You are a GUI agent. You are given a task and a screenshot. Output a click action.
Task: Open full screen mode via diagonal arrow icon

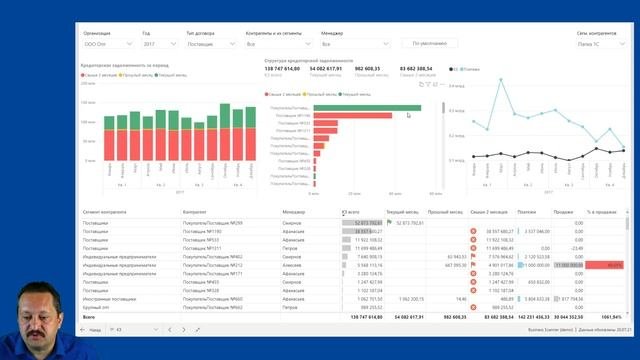[x=198, y=330]
